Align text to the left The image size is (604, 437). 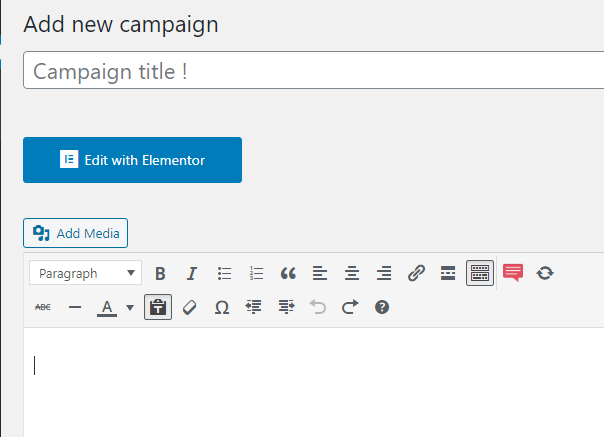tap(320, 273)
